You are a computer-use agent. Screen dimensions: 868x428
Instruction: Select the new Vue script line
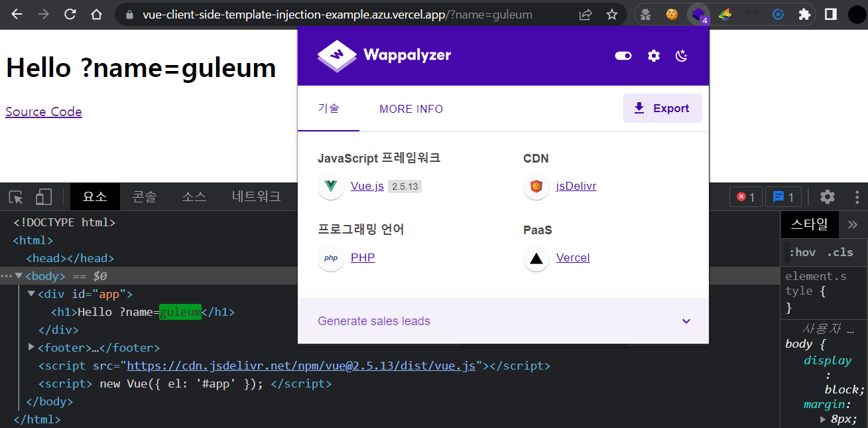(184, 384)
